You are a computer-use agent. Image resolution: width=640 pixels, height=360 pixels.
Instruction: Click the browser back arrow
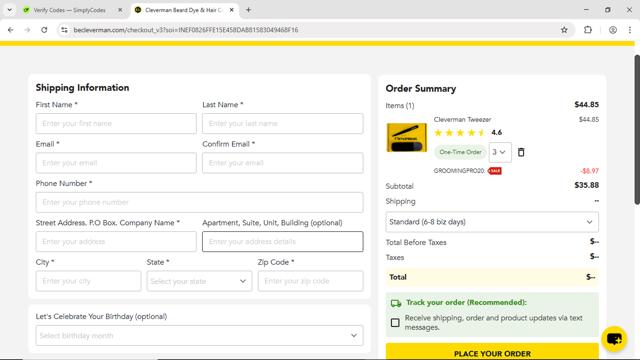pos(11,30)
